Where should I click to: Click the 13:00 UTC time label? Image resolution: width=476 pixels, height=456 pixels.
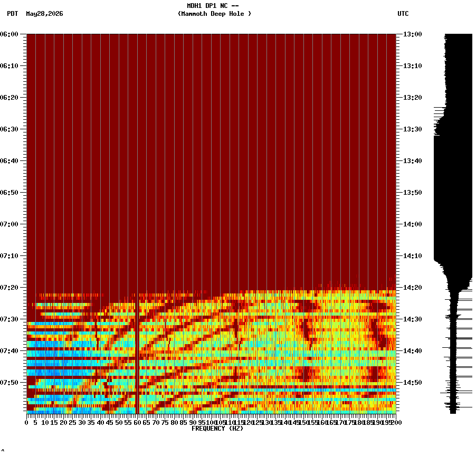[413, 34]
